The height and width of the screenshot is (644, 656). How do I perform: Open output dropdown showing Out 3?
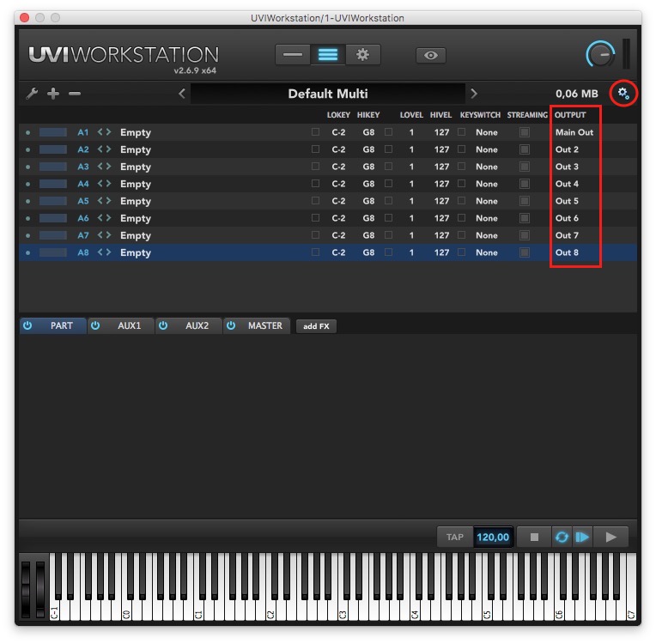567,167
